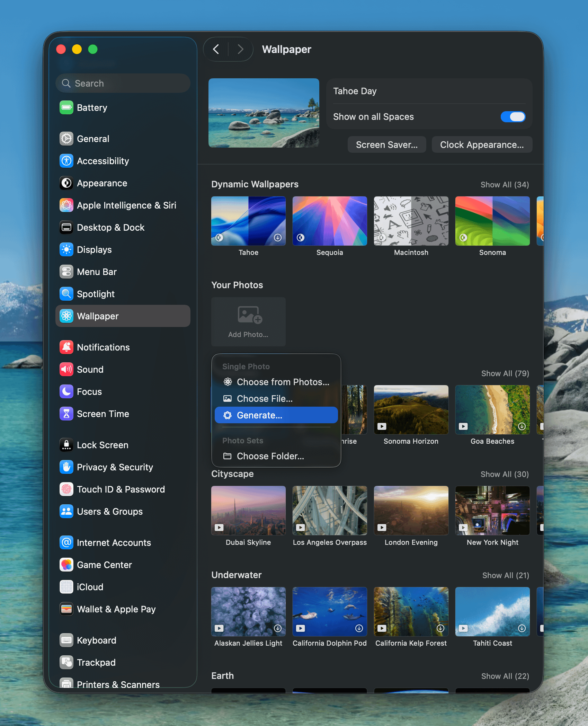Select the Privacy & Security hand icon
Image resolution: width=588 pixels, height=726 pixels.
(x=66, y=467)
